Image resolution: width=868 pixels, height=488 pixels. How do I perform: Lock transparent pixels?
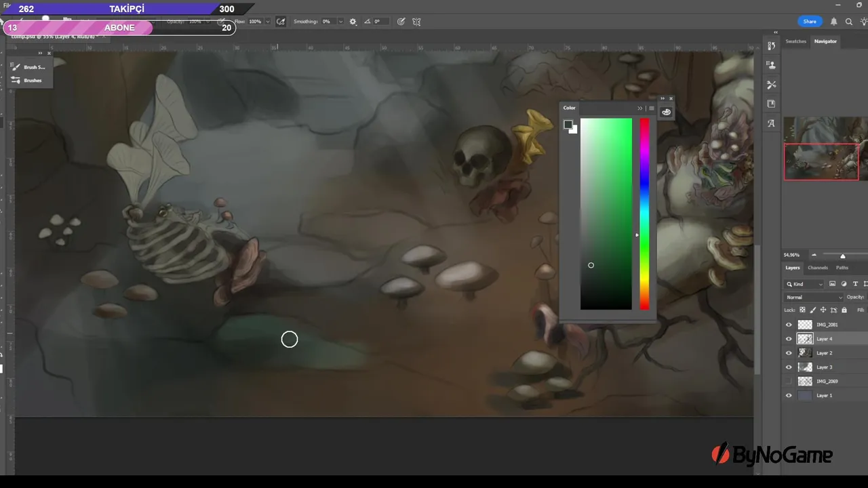803,310
